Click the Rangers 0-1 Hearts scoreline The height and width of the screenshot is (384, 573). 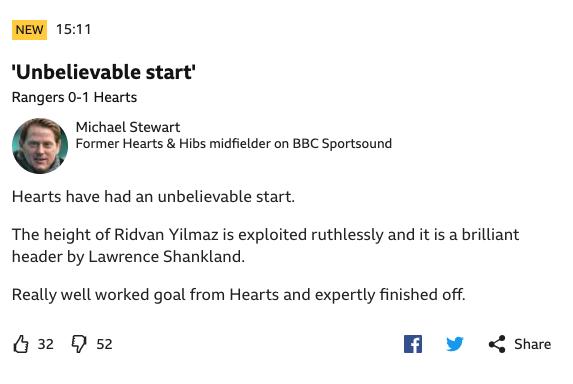click(x=74, y=97)
